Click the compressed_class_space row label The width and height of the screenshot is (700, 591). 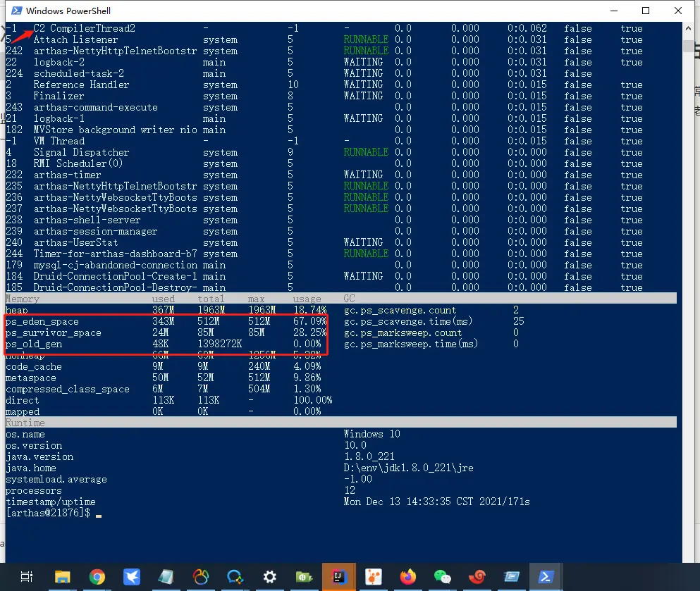(x=68, y=390)
